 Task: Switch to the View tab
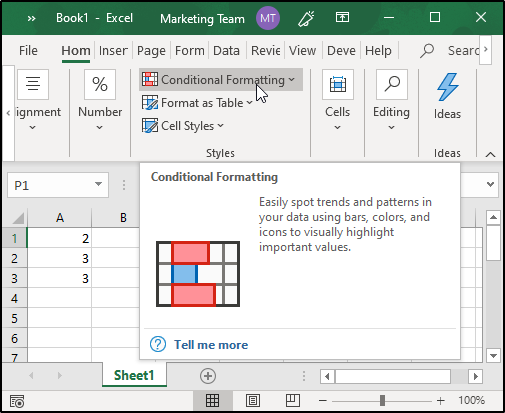click(302, 51)
